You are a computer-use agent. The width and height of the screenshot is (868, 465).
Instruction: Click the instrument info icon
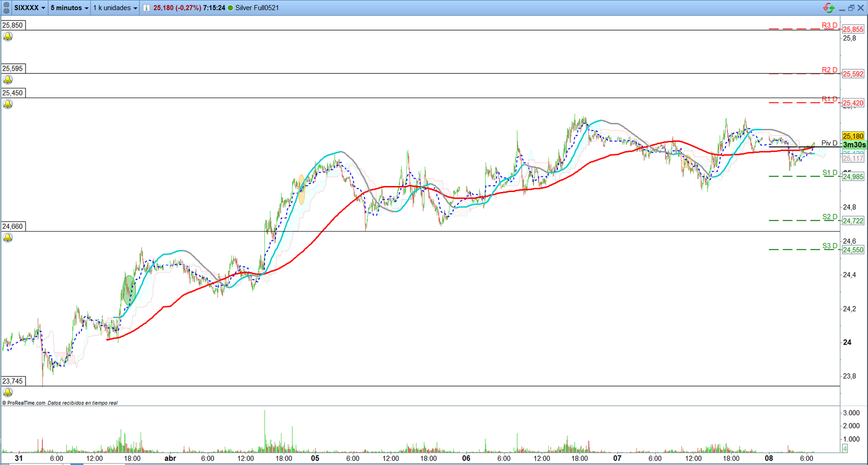point(147,8)
